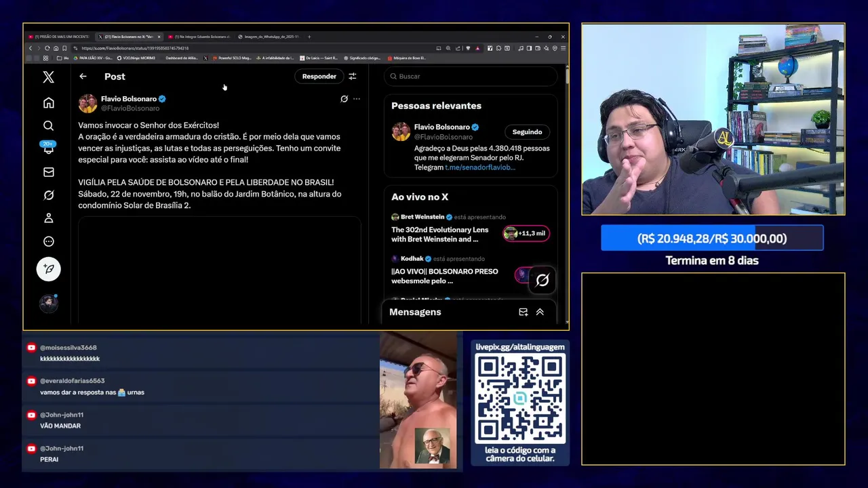
Task: Switch to the PRISÃO DE MAIS UM INOCENTE tab
Action: click(x=58, y=37)
